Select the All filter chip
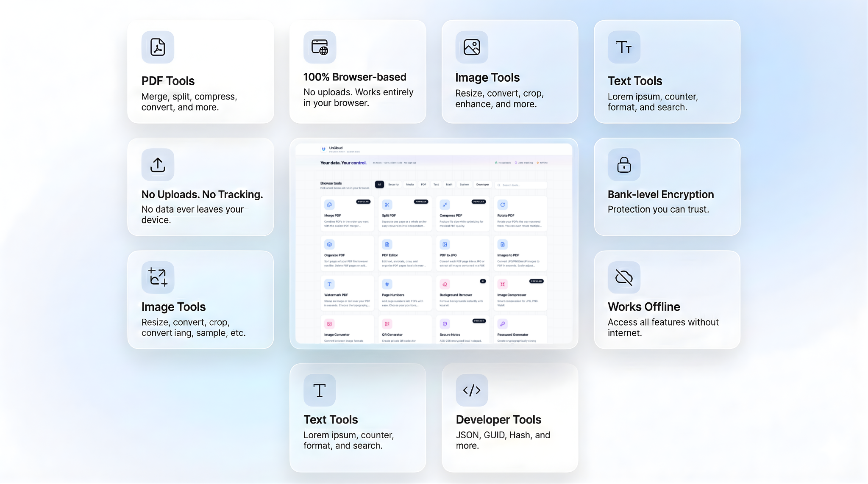Viewport: 868px width, 484px height. coord(379,184)
